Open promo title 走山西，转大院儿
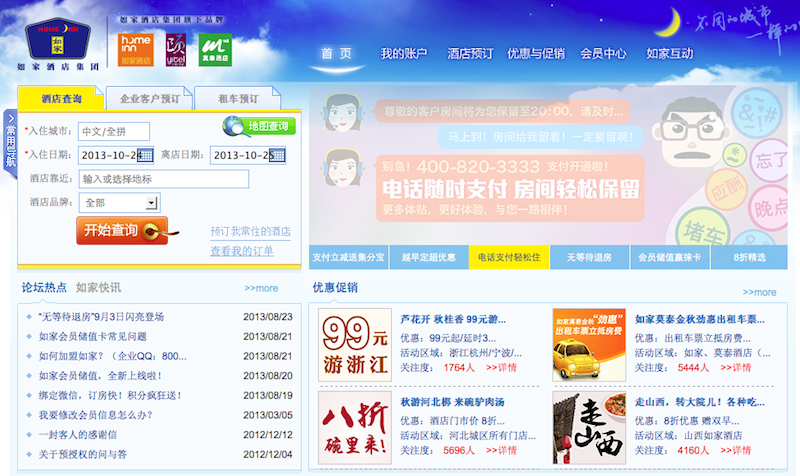This screenshot has width=800, height=476. pos(699,402)
